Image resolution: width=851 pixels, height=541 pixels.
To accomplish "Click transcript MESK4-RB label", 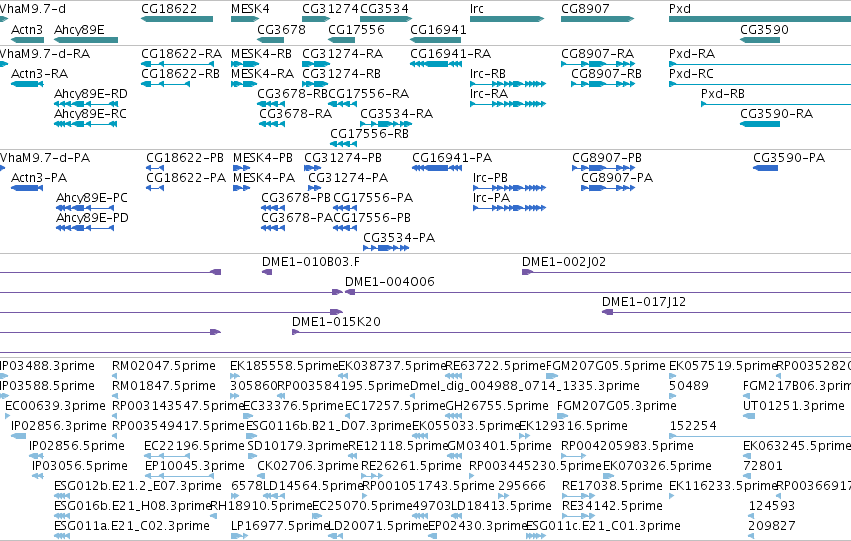I will pyautogui.click(x=261, y=54).
